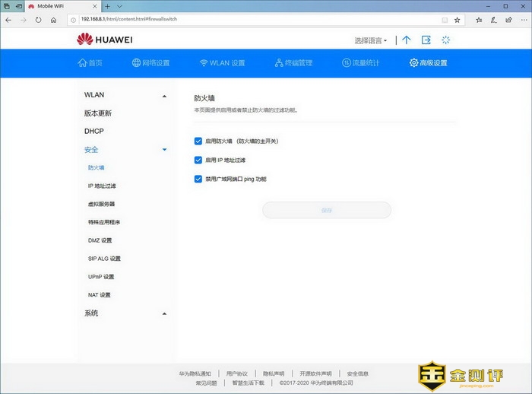
Task: Toggle 禁用广域网端口 ping 功能 checkbox
Action: [198, 180]
